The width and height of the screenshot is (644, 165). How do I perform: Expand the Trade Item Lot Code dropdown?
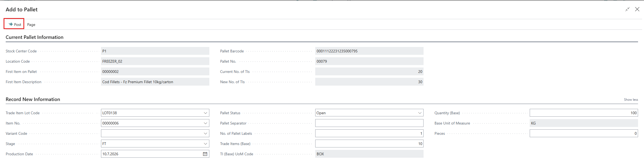tap(205, 113)
